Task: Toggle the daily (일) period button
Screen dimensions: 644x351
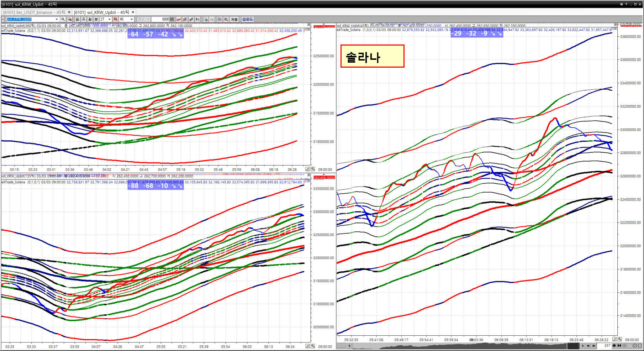Action: pyautogui.click(x=77, y=19)
